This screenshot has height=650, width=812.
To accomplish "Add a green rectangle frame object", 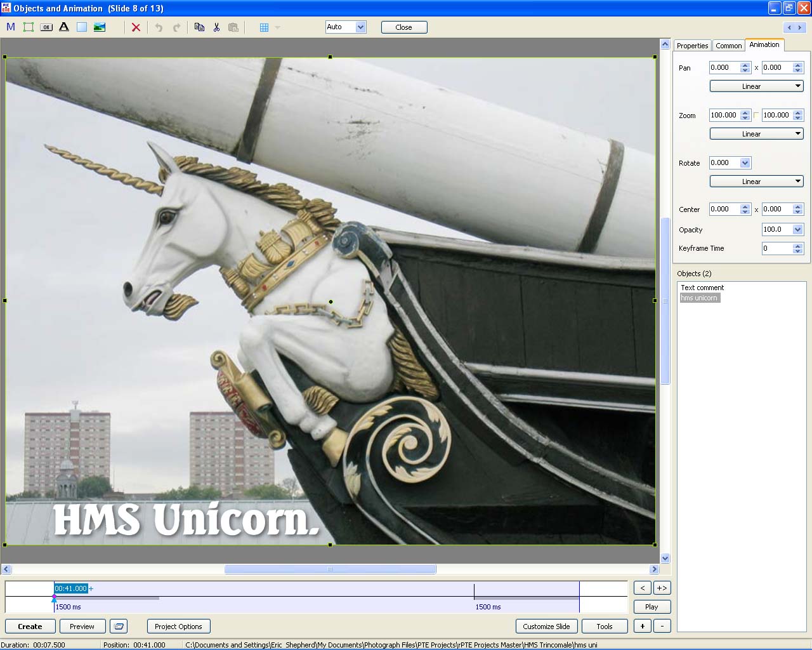I will (x=29, y=27).
